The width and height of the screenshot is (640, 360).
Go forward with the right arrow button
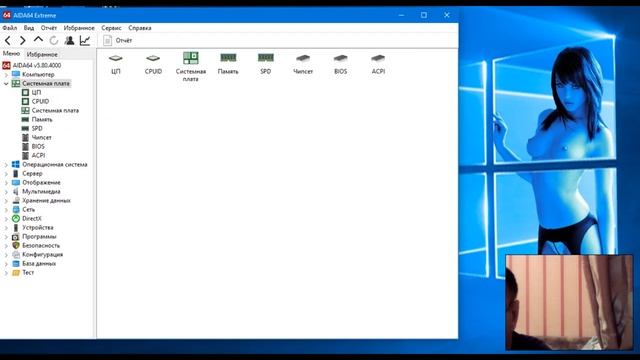(x=22, y=40)
